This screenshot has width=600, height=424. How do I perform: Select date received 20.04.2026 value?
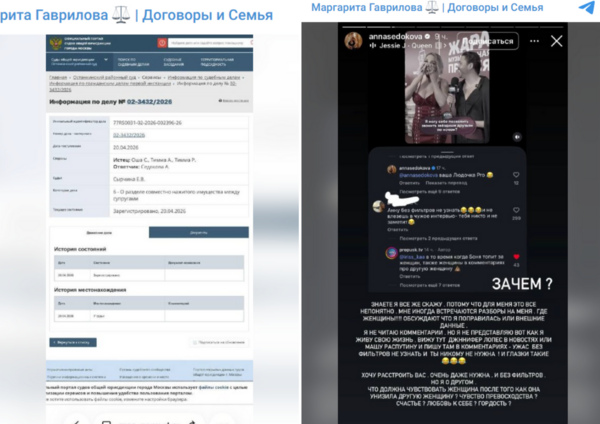click(126, 147)
